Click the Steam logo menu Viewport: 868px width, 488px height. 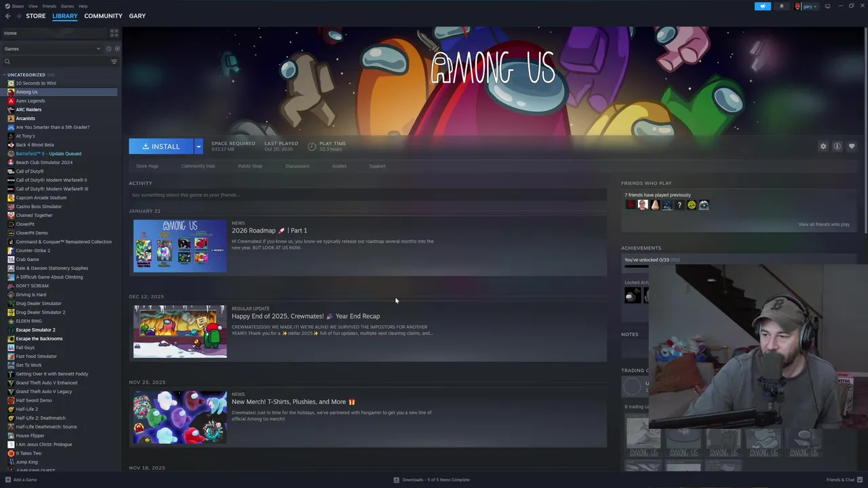click(7, 6)
